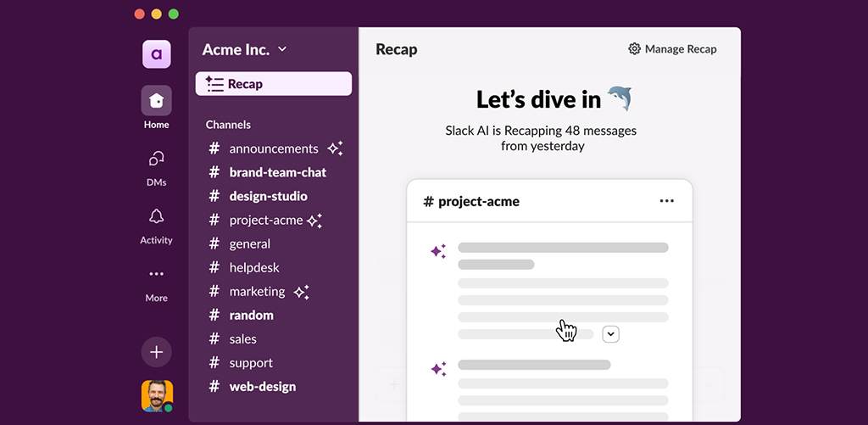Click the green macOS fullscreen button
This screenshot has width=868, height=425.
pos(174,14)
